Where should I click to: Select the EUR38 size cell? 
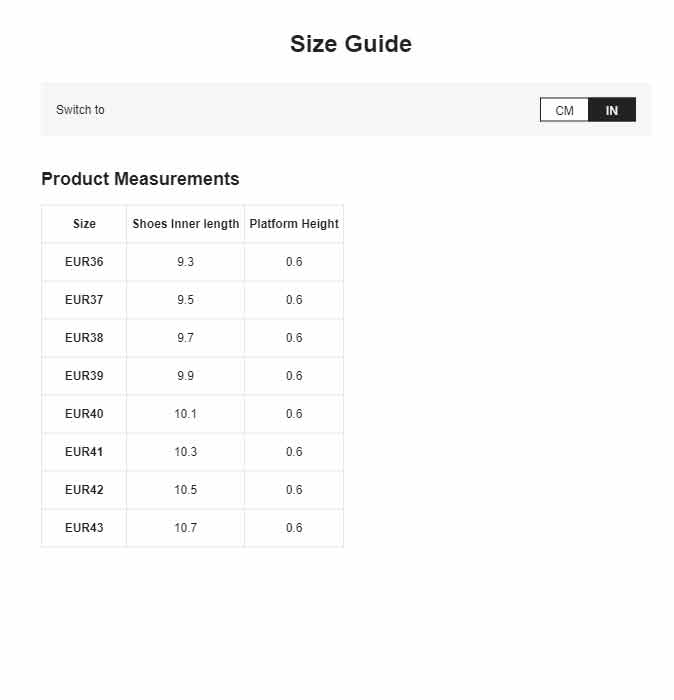pos(84,338)
